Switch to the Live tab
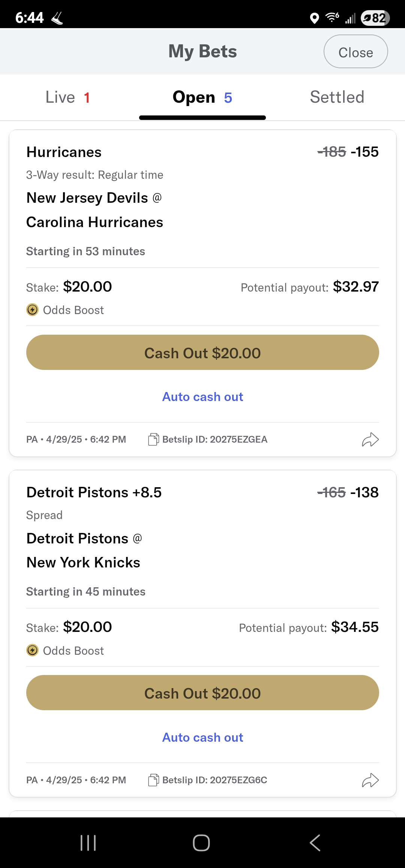This screenshot has width=405, height=868. pyautogui.click(x=67, y=97)
